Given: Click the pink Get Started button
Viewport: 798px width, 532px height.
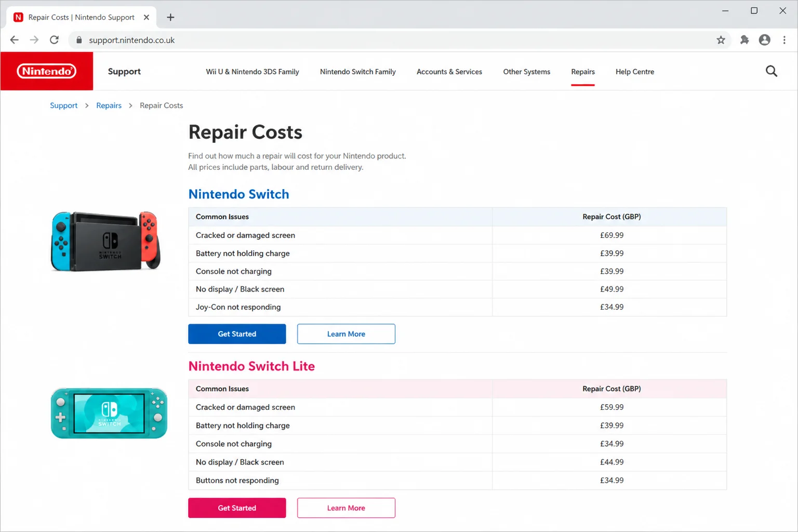Looking at the screenshot, I should [x=237, y=508].
